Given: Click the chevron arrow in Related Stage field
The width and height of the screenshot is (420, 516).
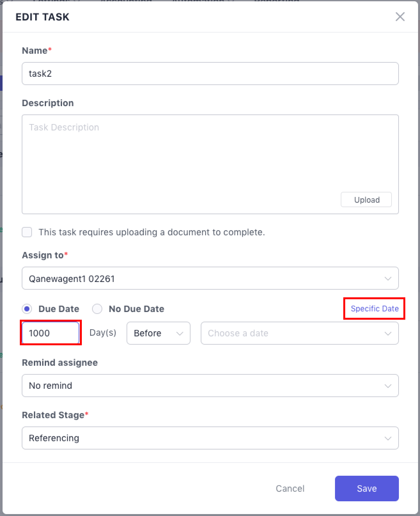Looking at the screenshot, I should 388,438.
